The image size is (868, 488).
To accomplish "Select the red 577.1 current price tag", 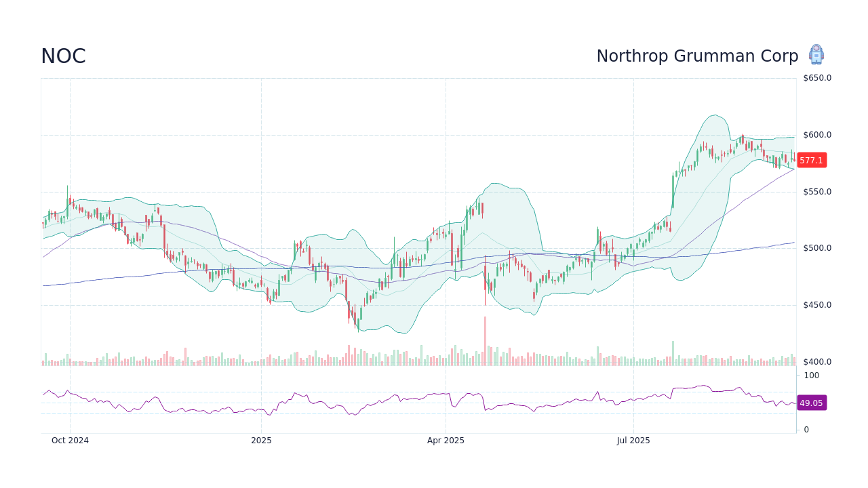I will (812, 160).
